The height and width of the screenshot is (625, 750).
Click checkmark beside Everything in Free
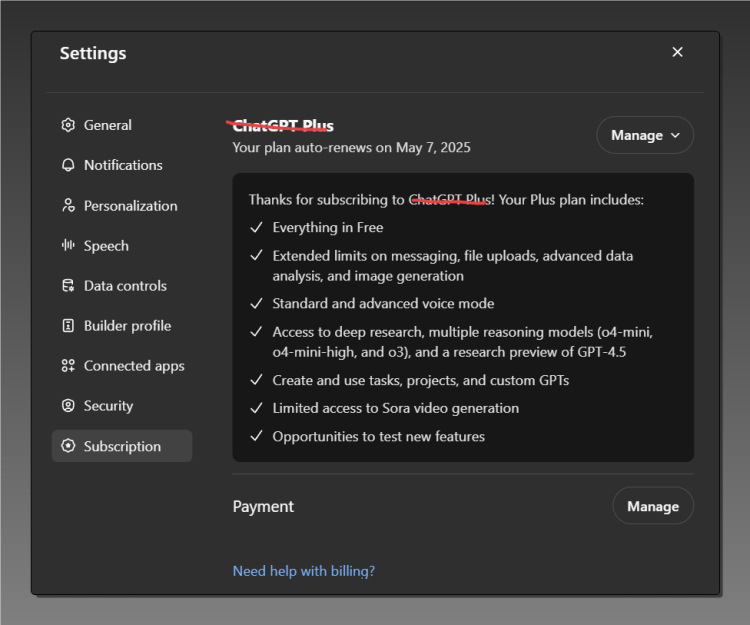coord(256,227)
